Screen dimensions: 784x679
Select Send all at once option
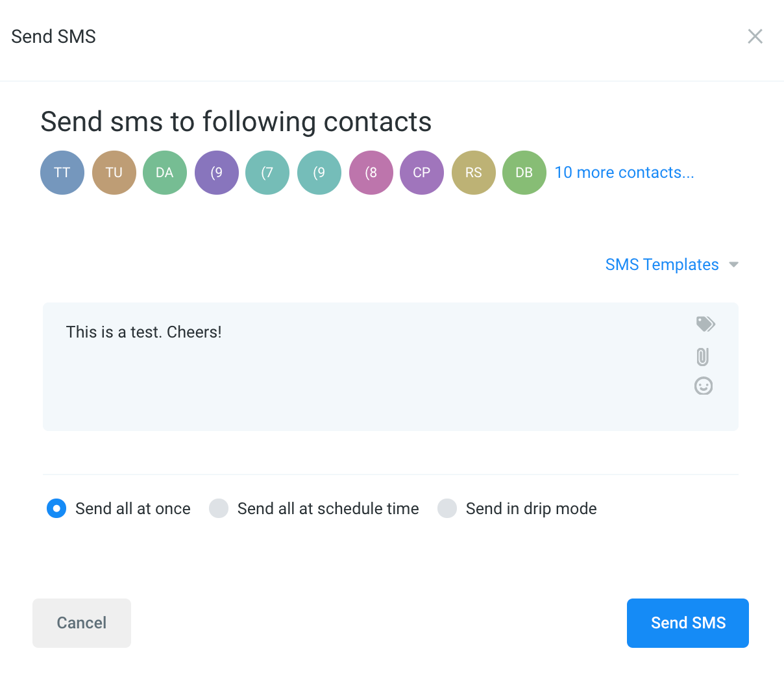coord(56,508)
